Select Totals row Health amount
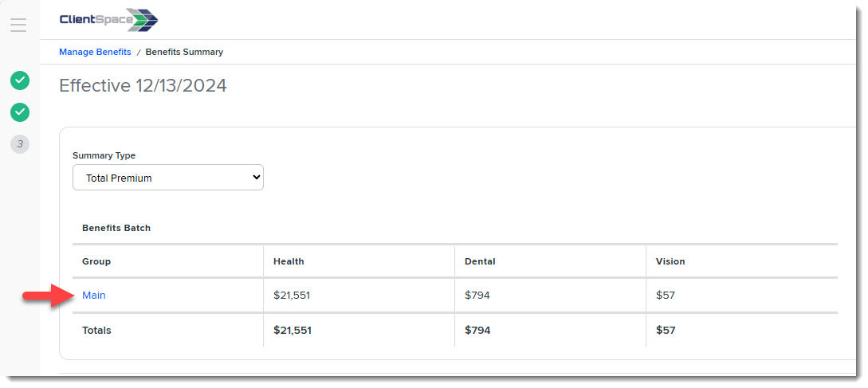 click(x=293, y=331)
